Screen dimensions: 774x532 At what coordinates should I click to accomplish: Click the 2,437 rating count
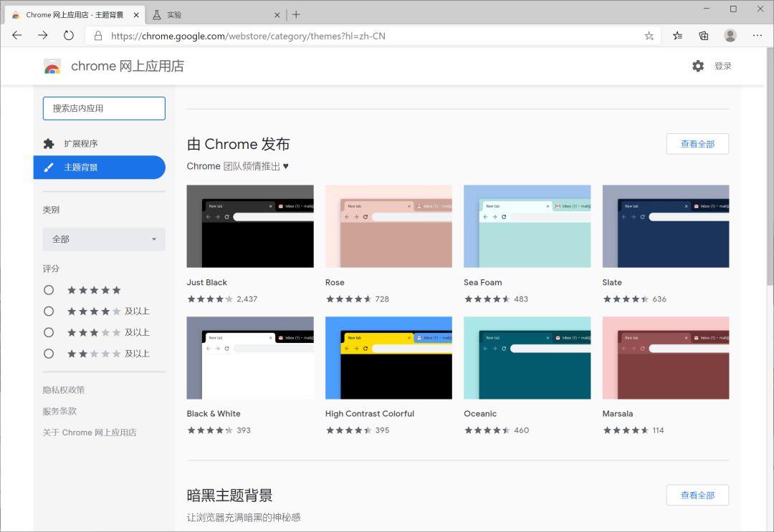pyautogui.click(x=247, y=299)
